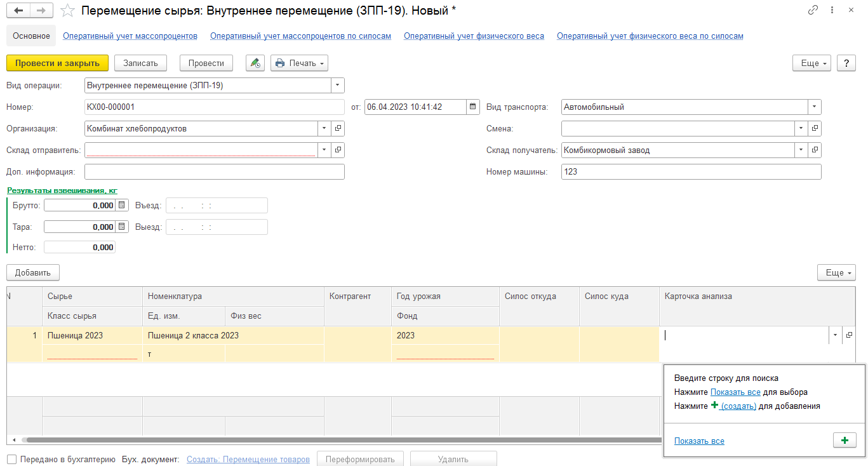
Task: Click the Контрагент column header
Action: [x=357, y=306]
